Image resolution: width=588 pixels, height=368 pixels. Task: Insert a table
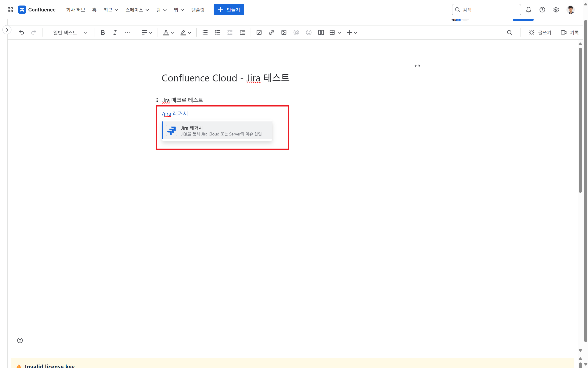[x=332, y=32]
